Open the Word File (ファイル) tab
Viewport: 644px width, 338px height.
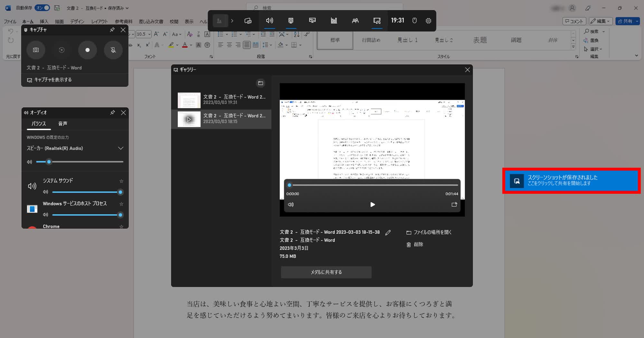10,21
